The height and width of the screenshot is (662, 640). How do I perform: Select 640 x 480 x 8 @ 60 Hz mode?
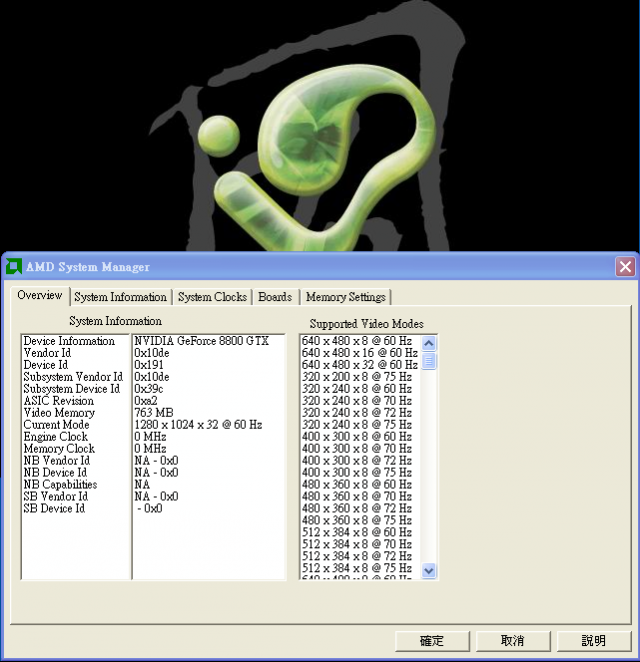(x=357, y=341)
